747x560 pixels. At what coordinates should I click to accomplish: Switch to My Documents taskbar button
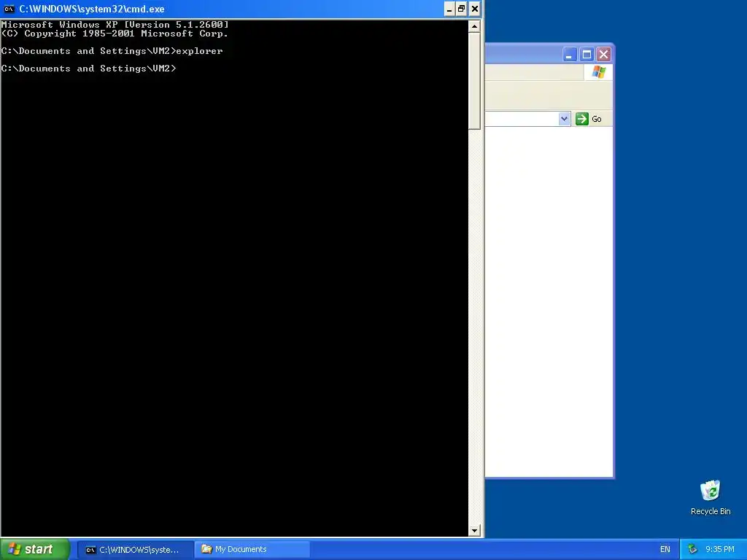(x=252, y=550)
